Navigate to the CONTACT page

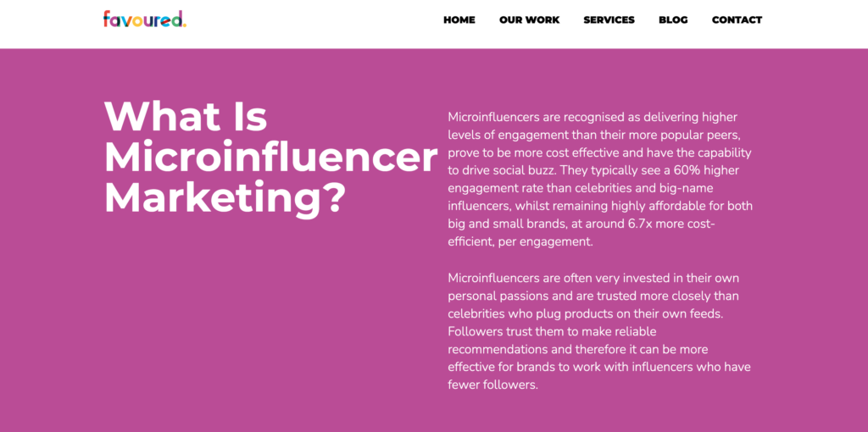click(737, 19)
